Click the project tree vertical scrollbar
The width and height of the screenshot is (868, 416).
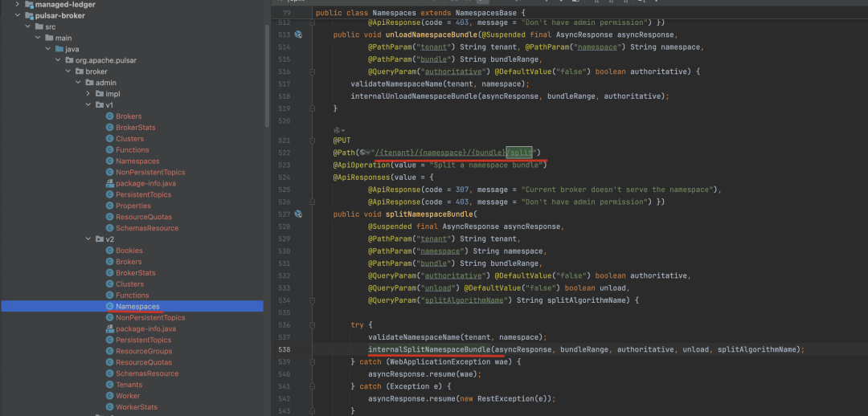pos(266,75)
